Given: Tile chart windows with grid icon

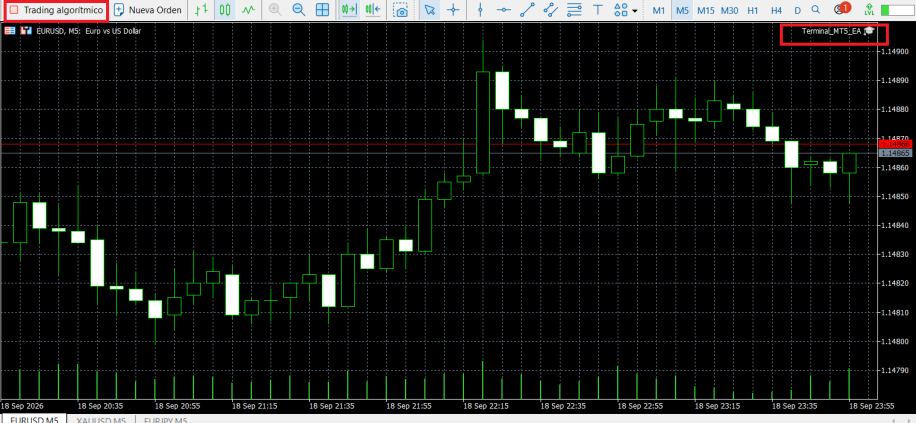Looking at the screenshot, I should 322,10.
